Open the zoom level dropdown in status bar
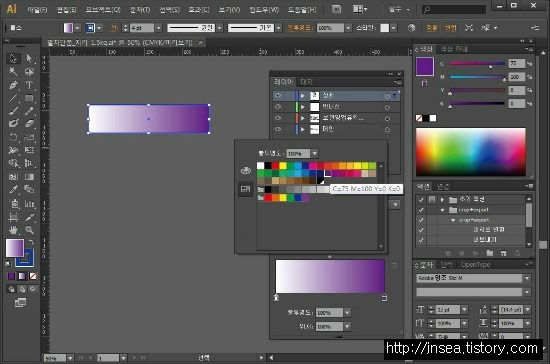Screen dimensions: 550x364 tap(70, 358)
